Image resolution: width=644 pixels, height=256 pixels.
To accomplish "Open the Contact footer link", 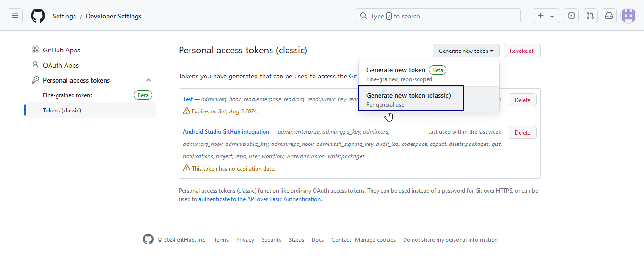I will tap(341, 240).
